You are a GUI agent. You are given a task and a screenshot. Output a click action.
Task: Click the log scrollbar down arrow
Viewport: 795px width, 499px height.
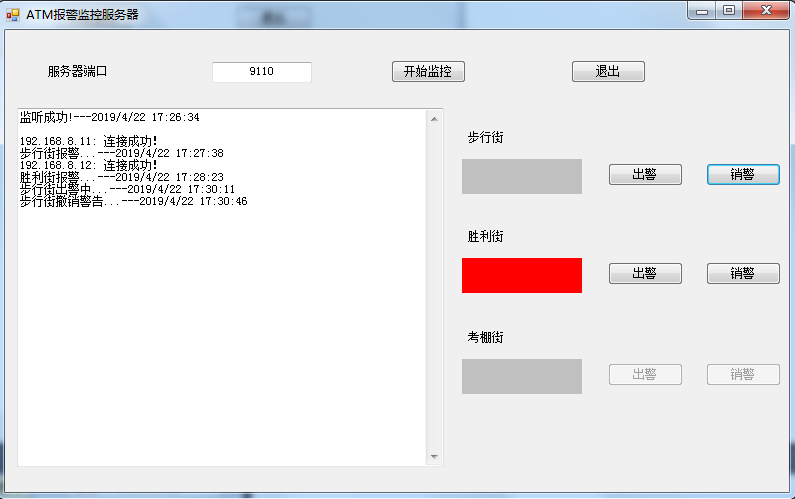coord(434,457)
